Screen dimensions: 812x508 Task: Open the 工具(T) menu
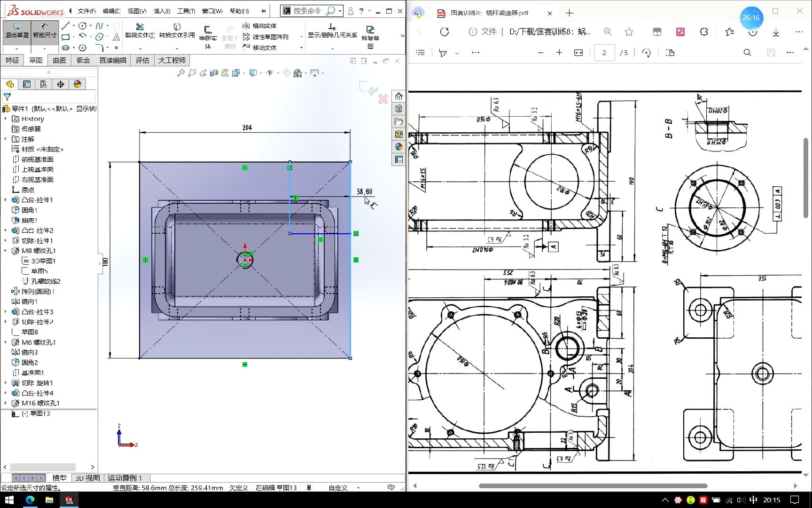click(x=186, y=11)
